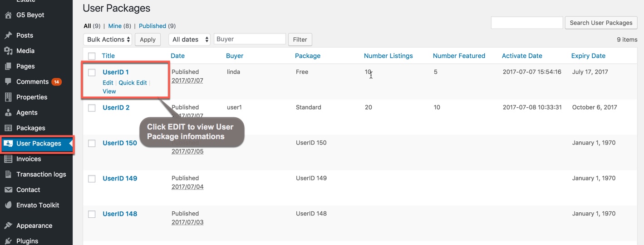Click the 'October 6, 2017' expiry date
Image resolution: width=644 pixels, height=245 pixels.
pyautogui.click(x=595, y=107)
